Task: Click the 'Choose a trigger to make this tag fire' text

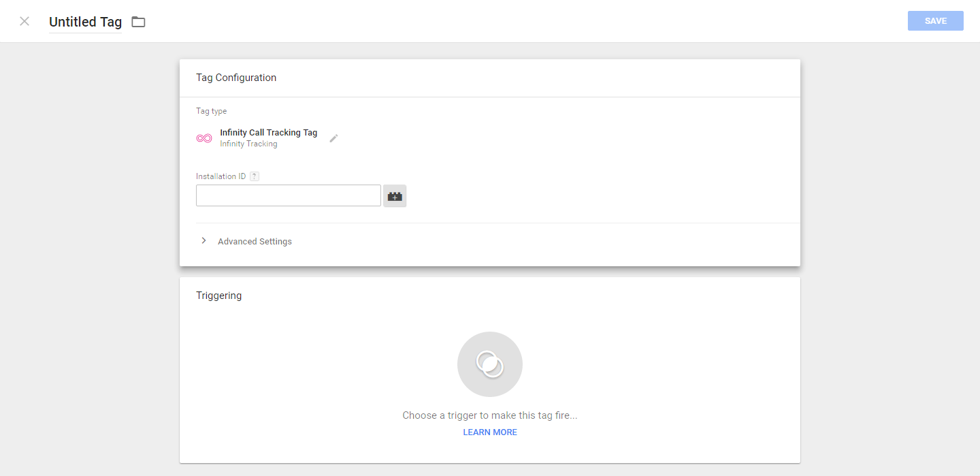Action: [x=490, y=415]
